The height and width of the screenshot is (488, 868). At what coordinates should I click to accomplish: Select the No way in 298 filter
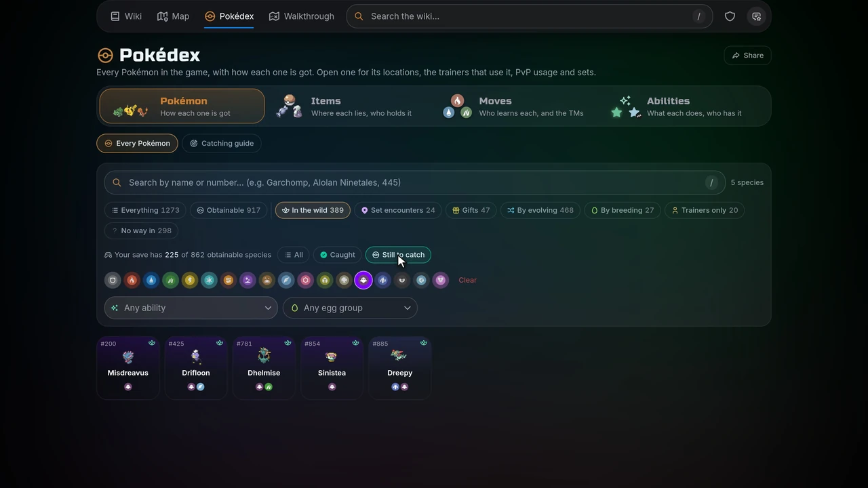(141, 230)
